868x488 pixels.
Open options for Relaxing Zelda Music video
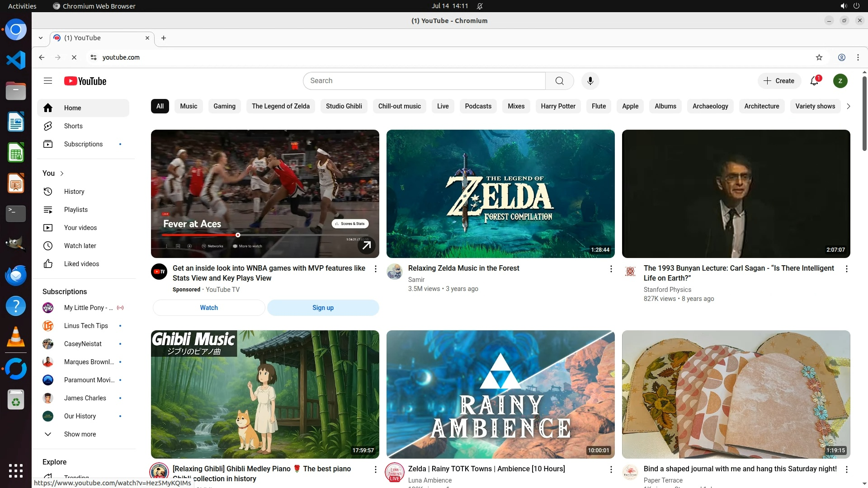point(611,269)
